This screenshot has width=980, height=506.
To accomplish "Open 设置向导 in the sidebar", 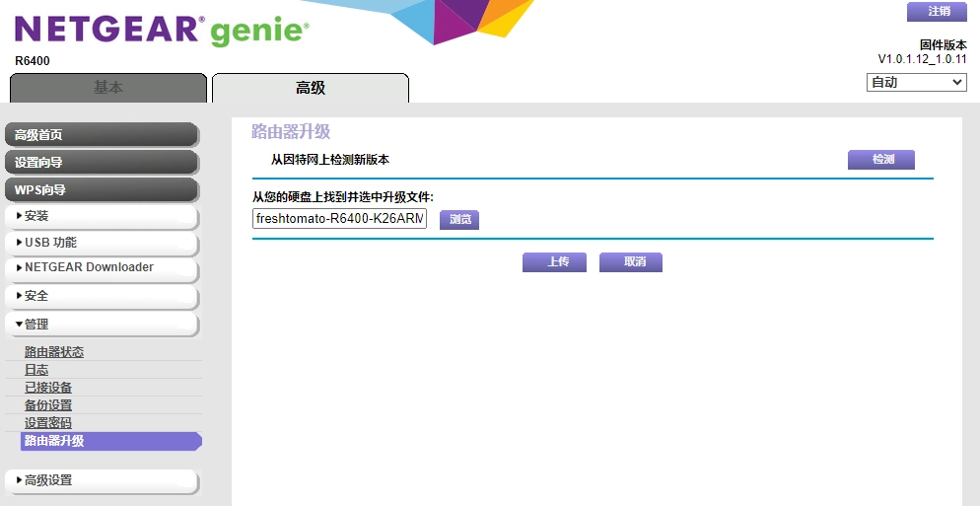I will pos(102,163).
